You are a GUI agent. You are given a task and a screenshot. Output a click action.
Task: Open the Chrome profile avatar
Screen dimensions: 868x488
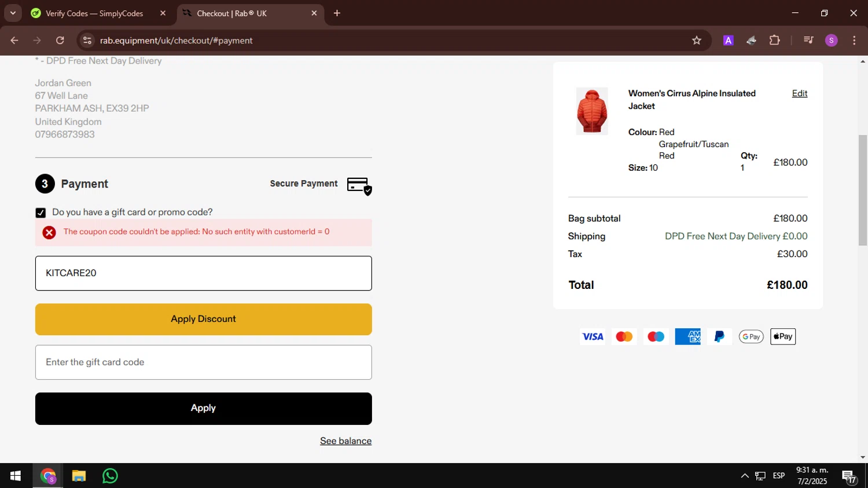coord(832,41)
